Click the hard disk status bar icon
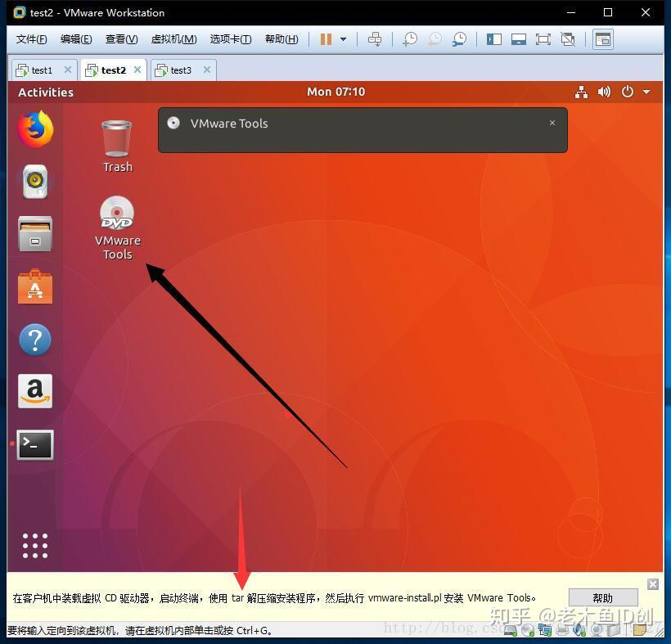 [x=511, y=629]
